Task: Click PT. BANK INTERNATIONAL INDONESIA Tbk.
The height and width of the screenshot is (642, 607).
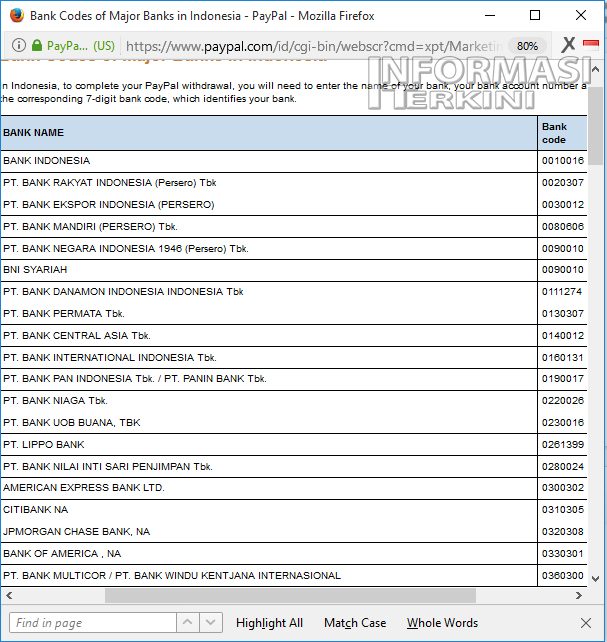Action: 110,358
